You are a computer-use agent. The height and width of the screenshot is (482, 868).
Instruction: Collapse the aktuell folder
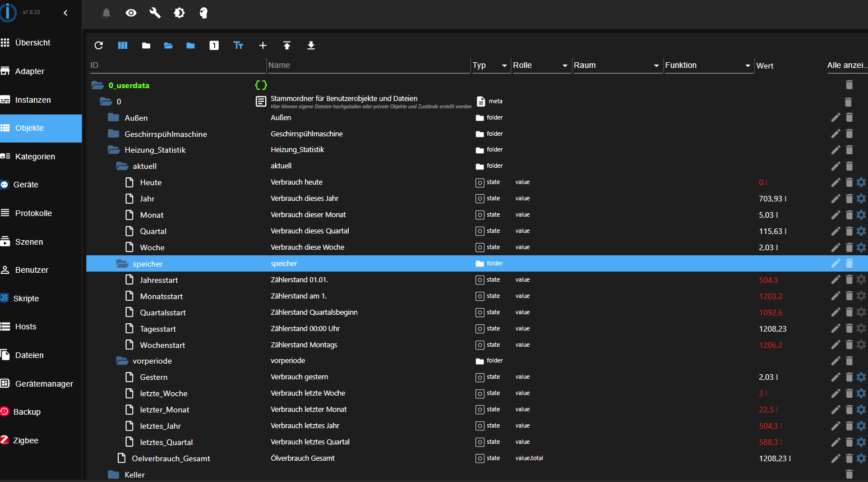tap(122, 166)
